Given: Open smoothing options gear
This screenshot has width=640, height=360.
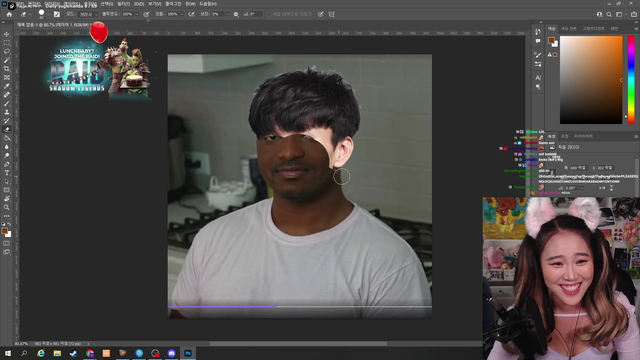Looking at the screenshot, I should tap(236, 14).
